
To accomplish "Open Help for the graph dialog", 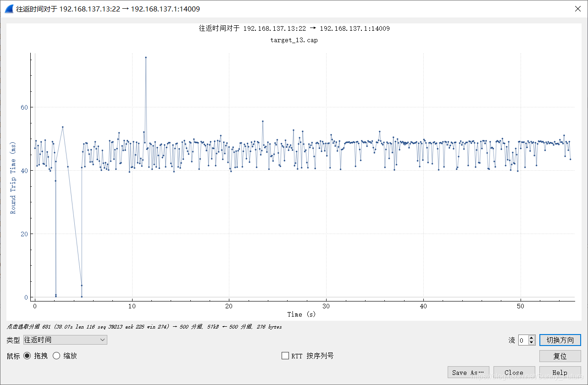I will [560, 372].
